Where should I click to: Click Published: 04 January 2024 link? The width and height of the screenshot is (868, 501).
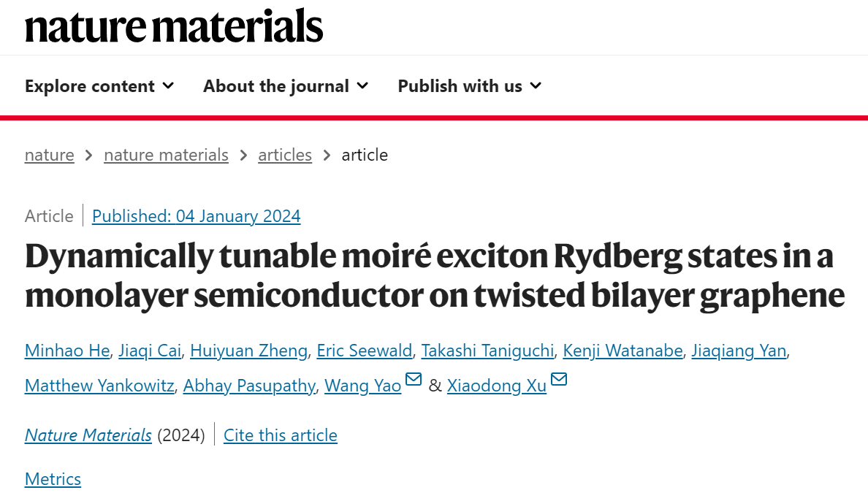coord(197,216)
